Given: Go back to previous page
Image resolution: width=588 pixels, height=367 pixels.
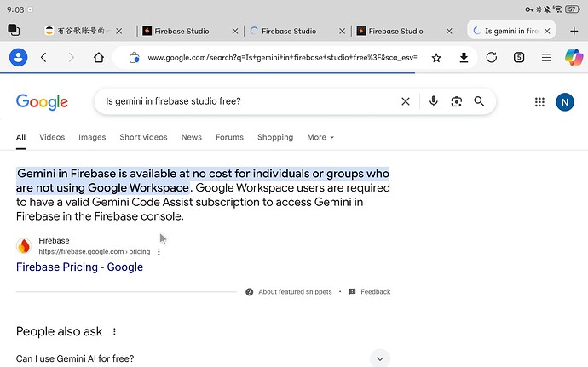Looking at the screenshot, I should (x=43, y=57).
